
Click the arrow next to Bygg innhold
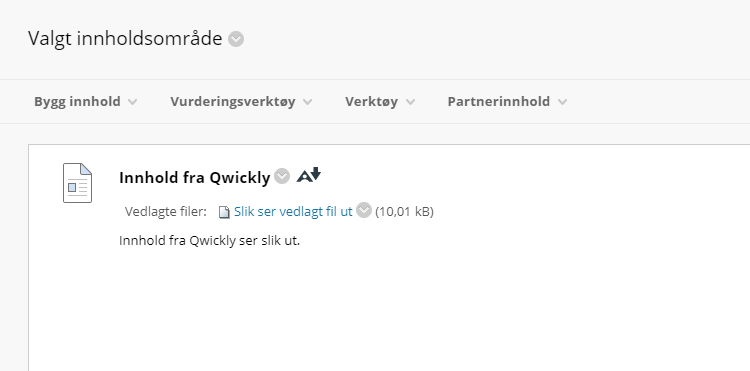133,102
